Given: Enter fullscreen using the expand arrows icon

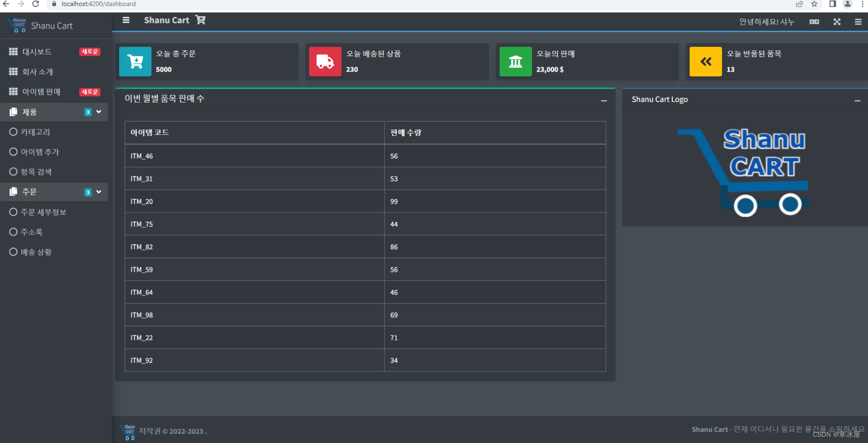Looking at the screenshot, I should point(837,21).
